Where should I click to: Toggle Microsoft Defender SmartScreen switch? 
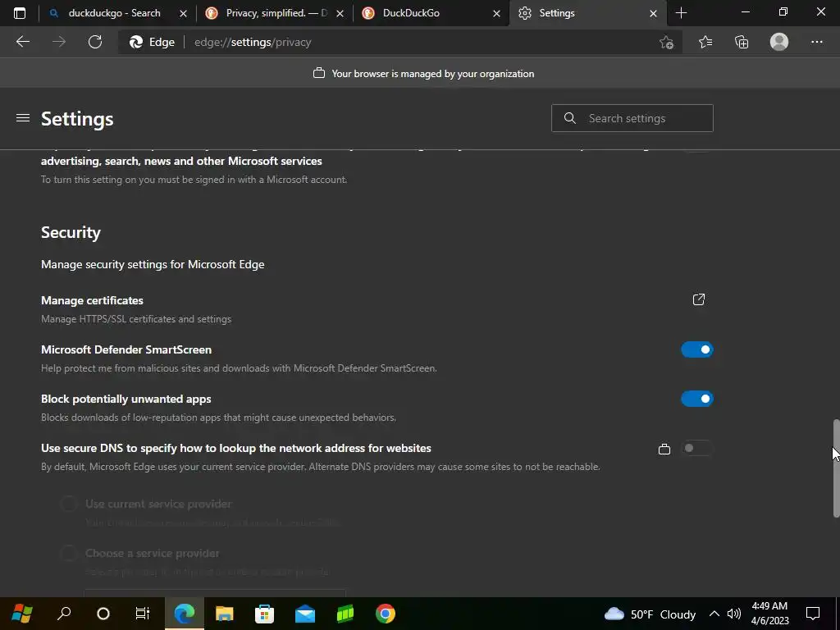[x=696, y=349]
